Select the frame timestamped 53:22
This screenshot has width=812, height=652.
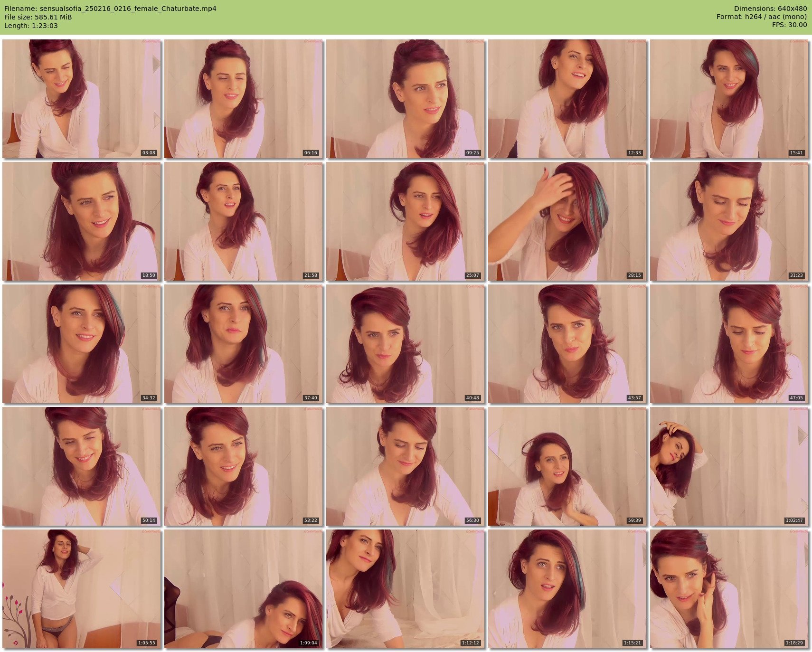(244, 466)
